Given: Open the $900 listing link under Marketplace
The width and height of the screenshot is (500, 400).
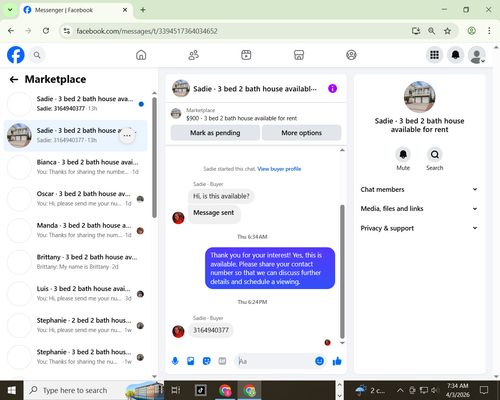Looking at the screenshot, I should (x=241, y=118).
